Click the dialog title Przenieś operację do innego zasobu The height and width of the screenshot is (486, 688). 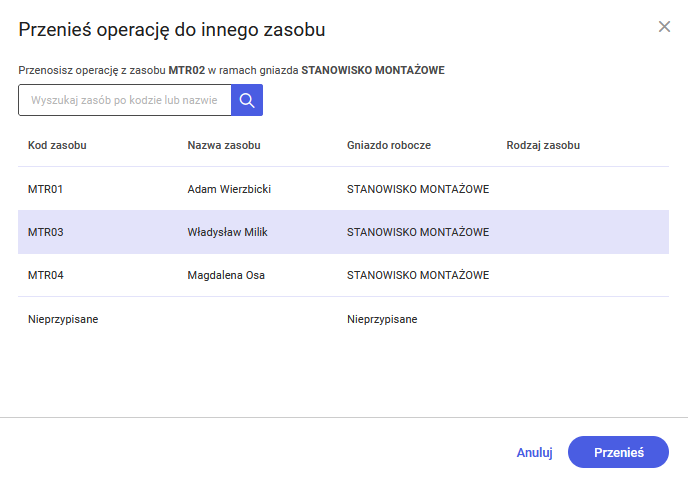[172, 30]
